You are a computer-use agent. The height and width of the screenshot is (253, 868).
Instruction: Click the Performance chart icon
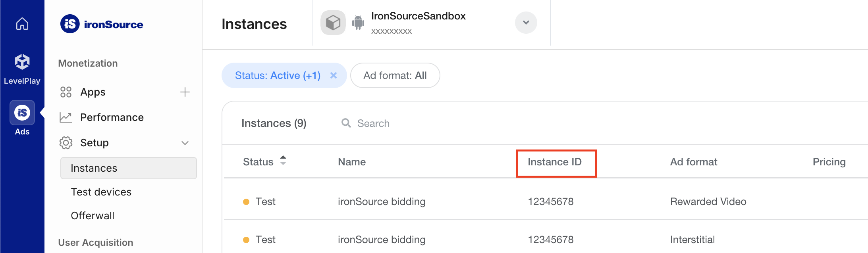click(x=66, y=117)
